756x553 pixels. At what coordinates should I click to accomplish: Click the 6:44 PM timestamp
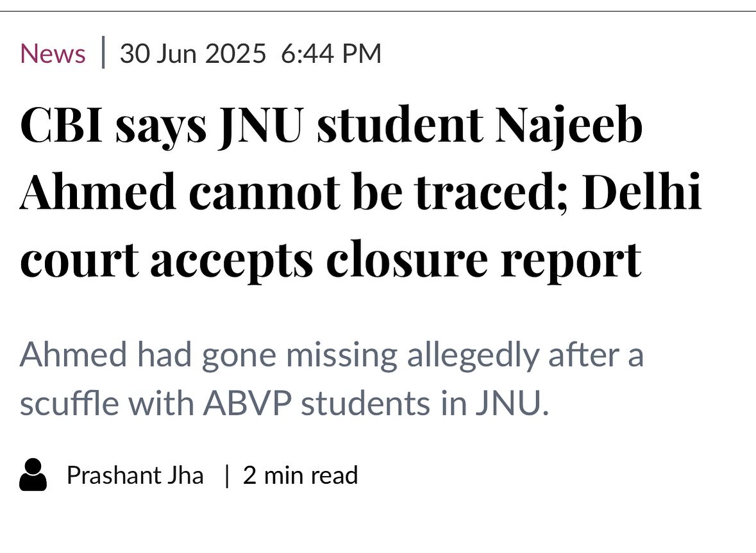click(331, 54)
